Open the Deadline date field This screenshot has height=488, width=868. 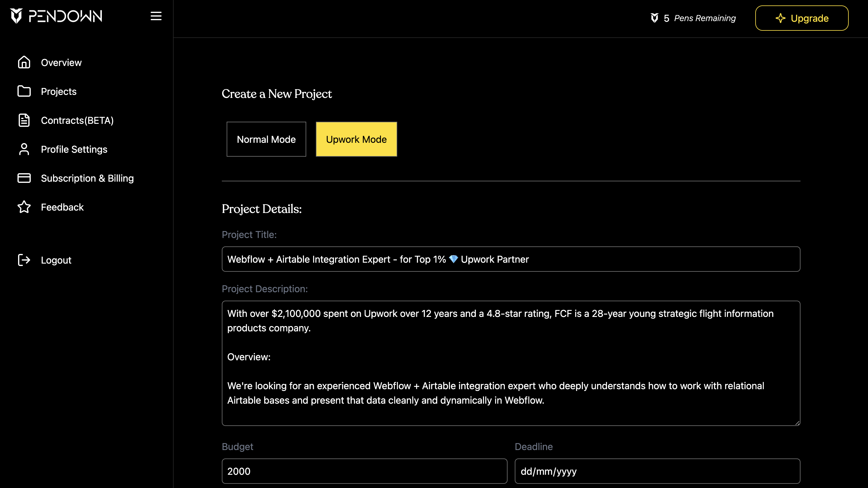(657, 471)
